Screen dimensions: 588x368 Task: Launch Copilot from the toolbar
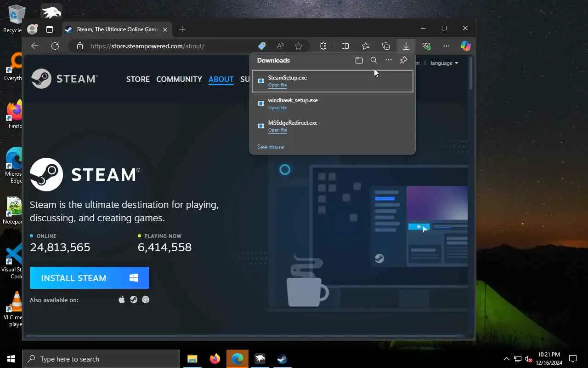pyautogui.click(x=466, y=46)
